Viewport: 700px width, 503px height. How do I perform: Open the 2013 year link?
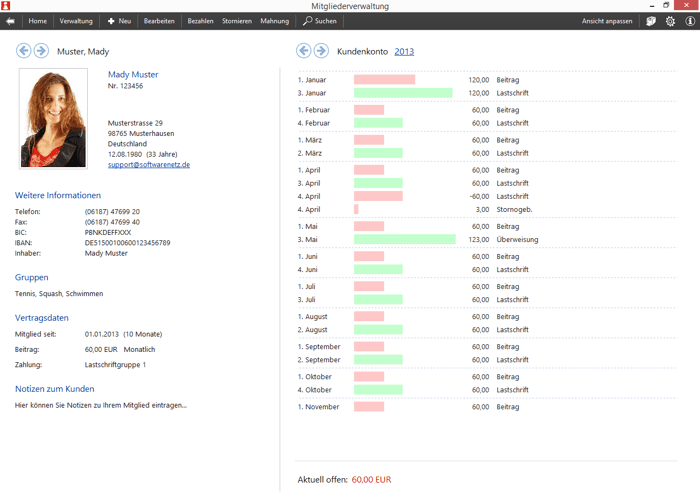[x=404, y=52]
